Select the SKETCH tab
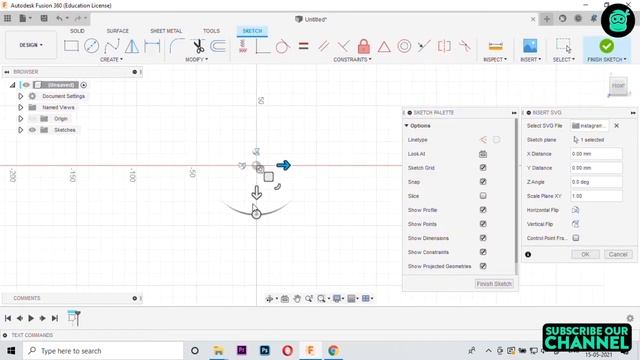The height and width of the screenshot is (360, 640). pos(252,31)
